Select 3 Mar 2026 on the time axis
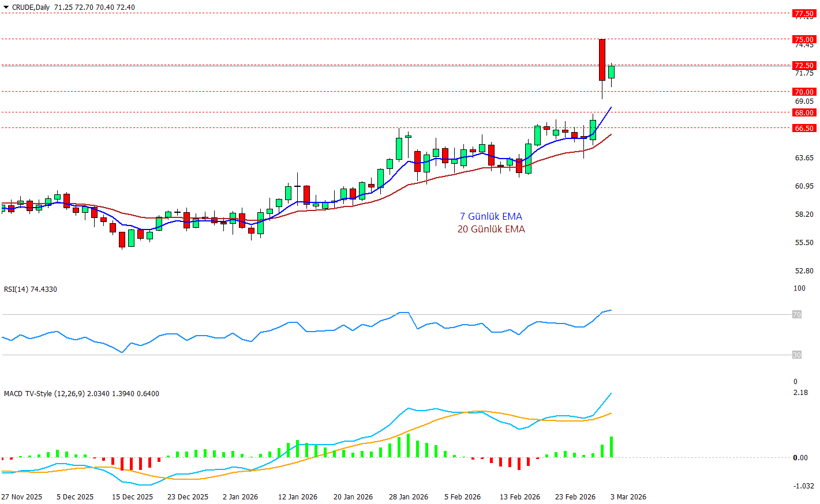Viewport: 820px width, 504px height. (628, 497)
